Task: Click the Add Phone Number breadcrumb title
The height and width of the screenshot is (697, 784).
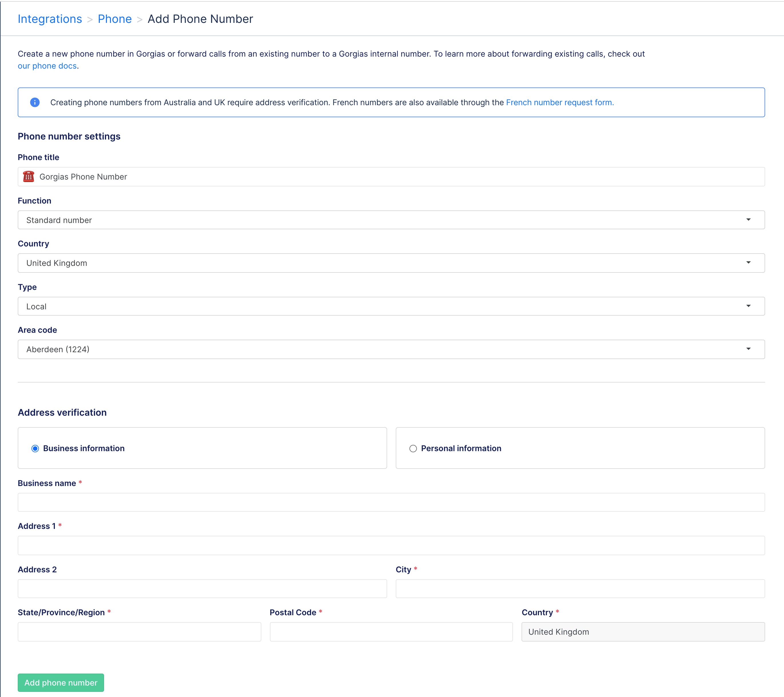Action: point(200,19)
